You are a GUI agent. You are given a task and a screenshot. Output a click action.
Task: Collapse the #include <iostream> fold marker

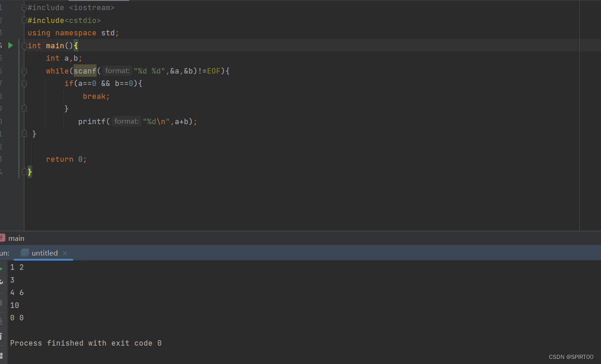[x=24, y=8]
